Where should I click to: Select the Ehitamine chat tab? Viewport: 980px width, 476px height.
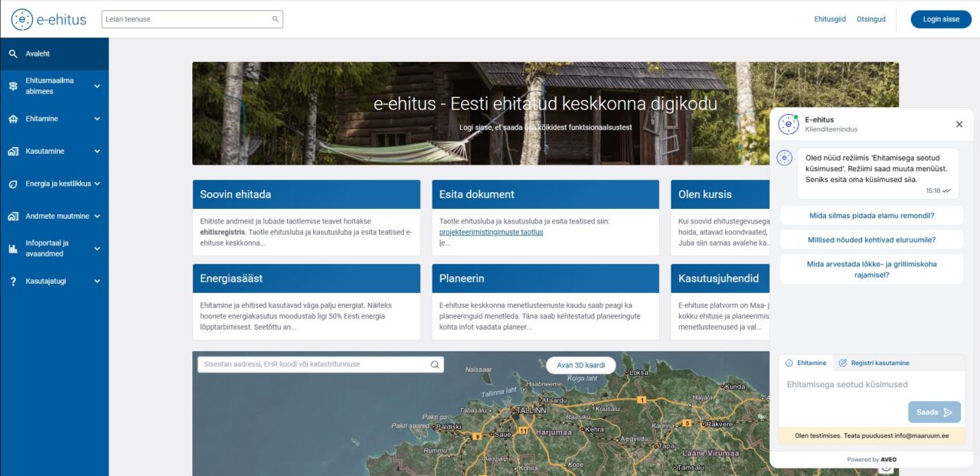click(807, 363)
